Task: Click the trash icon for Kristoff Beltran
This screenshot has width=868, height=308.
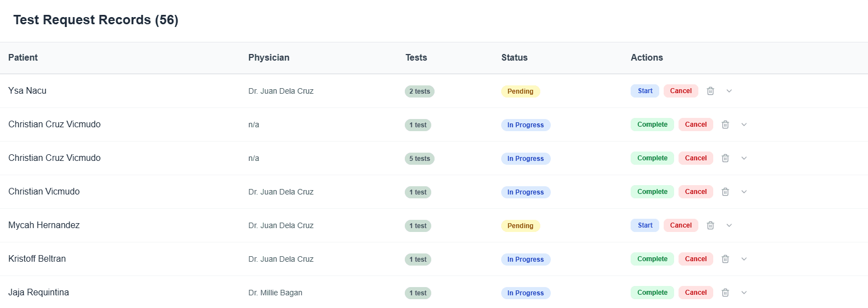Action: 725,259
